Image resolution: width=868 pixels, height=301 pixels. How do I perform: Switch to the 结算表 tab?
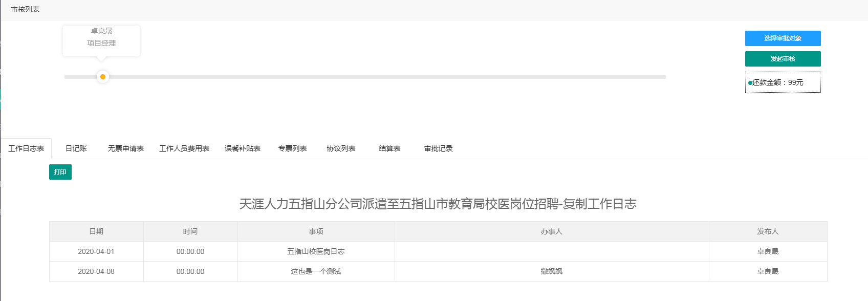[x=389, y=148]
